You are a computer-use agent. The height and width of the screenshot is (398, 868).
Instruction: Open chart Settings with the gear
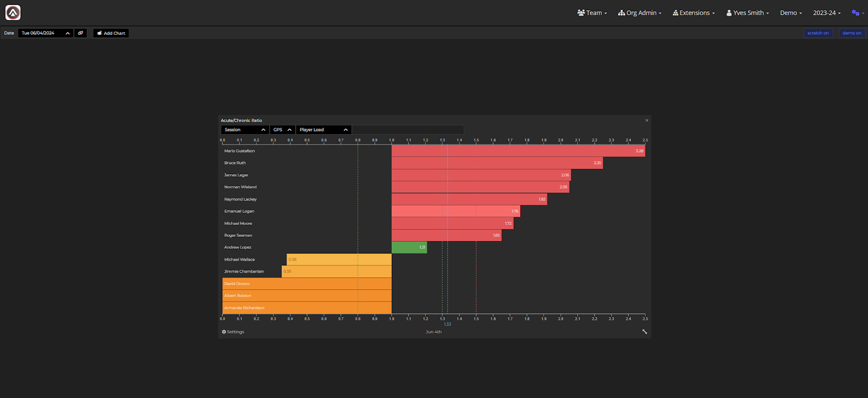[233, 332]
